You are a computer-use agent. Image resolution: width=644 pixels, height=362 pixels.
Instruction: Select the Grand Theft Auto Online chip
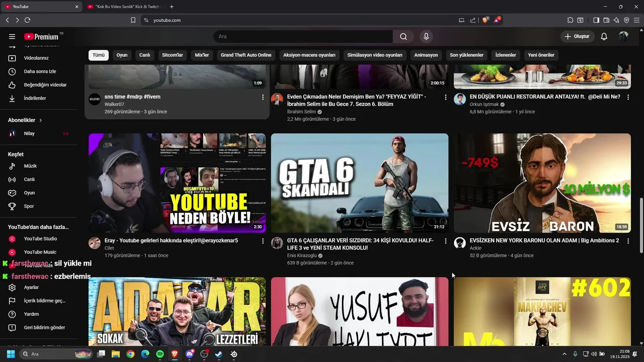[x=246, y=55]
